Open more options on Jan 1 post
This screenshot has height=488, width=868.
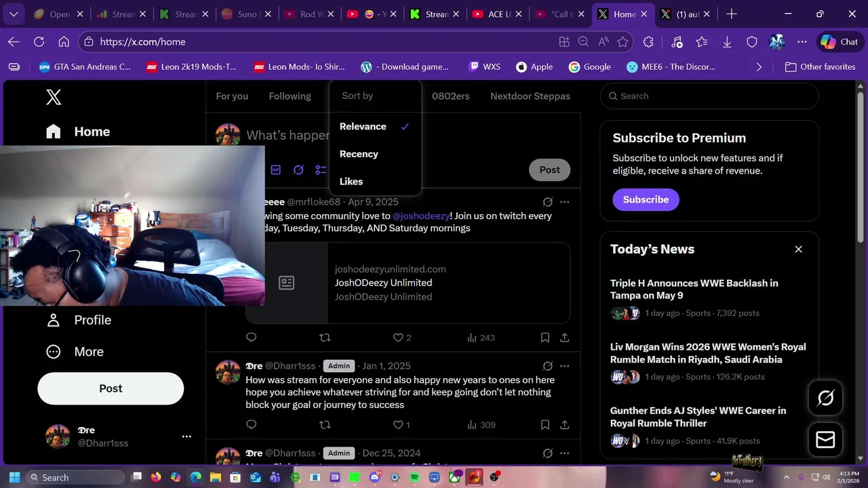point(564,366)
